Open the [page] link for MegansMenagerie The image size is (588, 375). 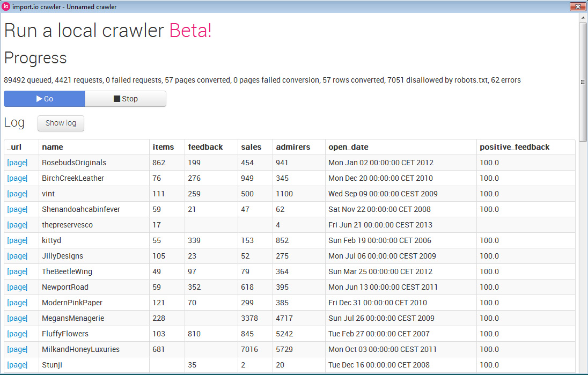pyautogui.click(x=17, y=318)
